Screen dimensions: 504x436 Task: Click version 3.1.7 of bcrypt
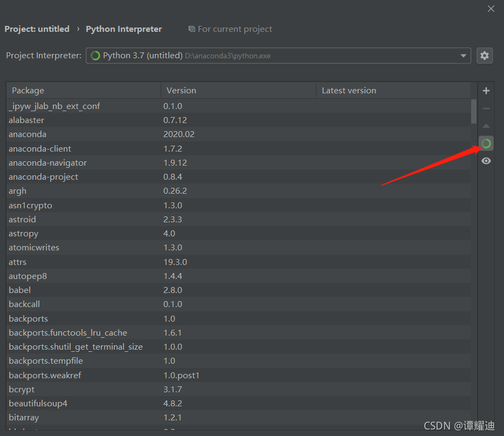(172, 390)
